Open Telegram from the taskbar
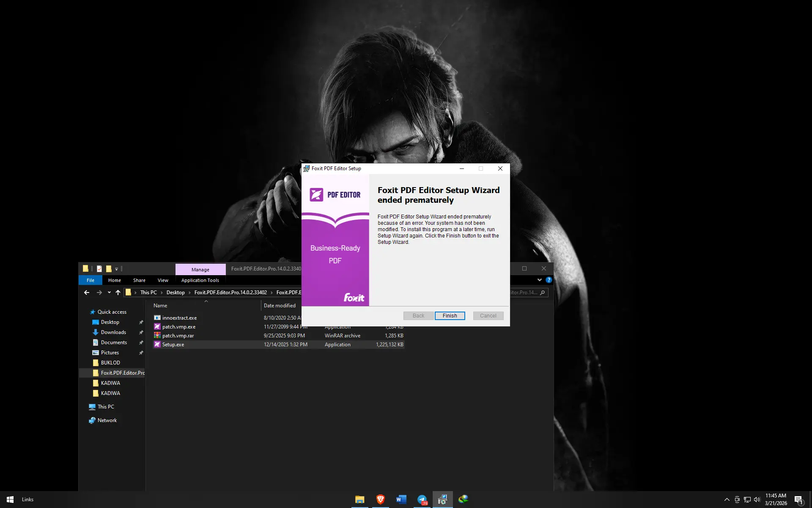Screen dimensions: 812x508 [422, 500]
